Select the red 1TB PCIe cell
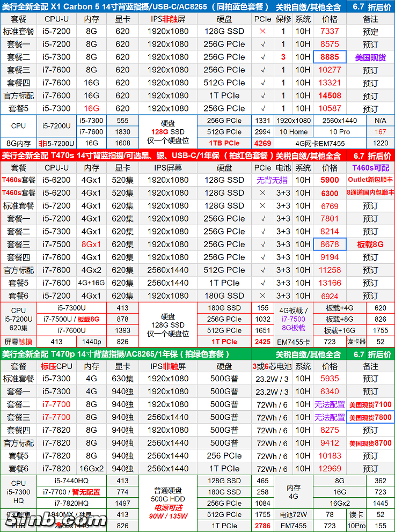Screen dimensions: 395x532 (224, 143)
